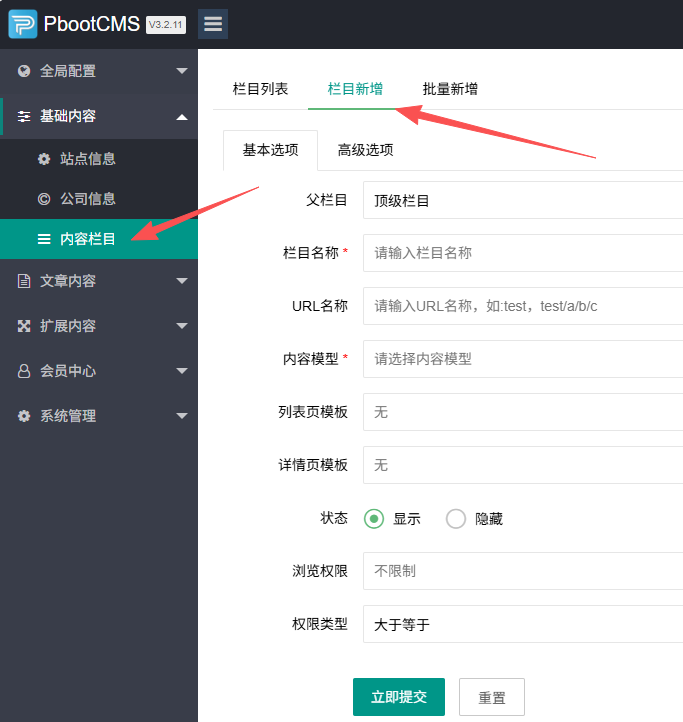The width and height of the screenshot is (683, 722).
Task: Open the 列表页模板 dropdown
Action: pyautogui.click(x=523, y=412)
